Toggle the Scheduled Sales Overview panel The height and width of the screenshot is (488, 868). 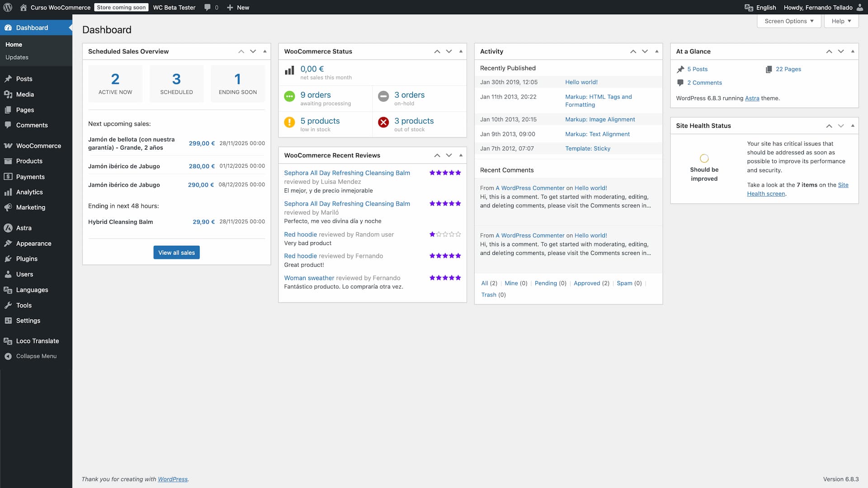click(x=265, y=52)
